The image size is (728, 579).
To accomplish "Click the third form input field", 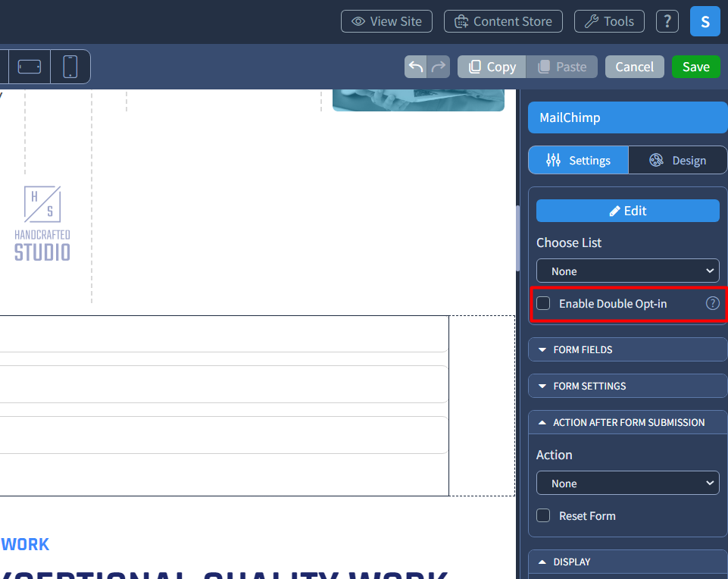I will pyautogui.click(x=223, y=435).
